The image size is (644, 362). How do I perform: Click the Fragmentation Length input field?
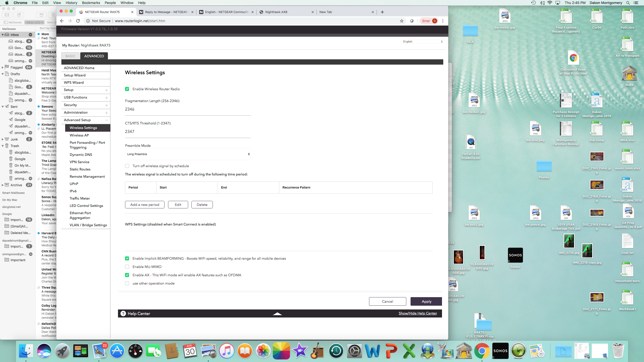[x=188, y=110]
